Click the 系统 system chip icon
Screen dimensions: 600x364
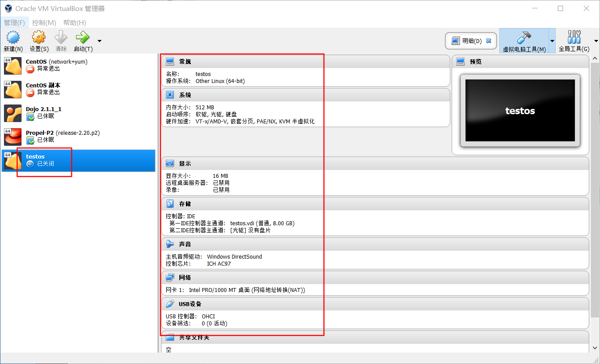pyautogui.click(x=170, y=95)
